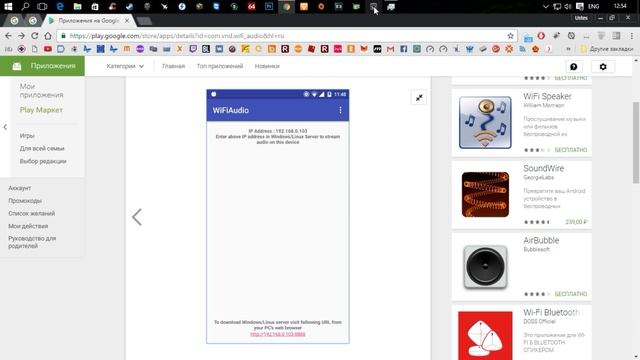The image size is (640, 360).
Task: Click the SoundWire 239,00 ₽ price
Action: [x=576, y=222]
